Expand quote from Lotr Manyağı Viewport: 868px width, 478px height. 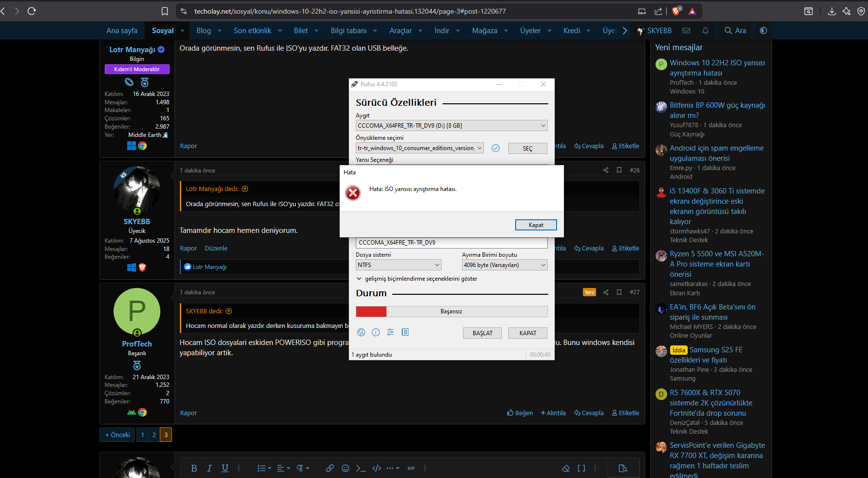[x=245, y=189]
